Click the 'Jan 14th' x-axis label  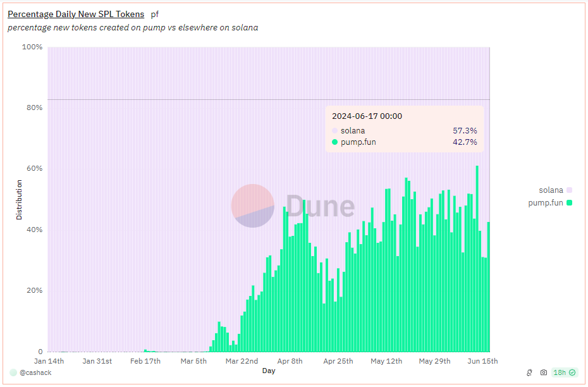point(49,361)
